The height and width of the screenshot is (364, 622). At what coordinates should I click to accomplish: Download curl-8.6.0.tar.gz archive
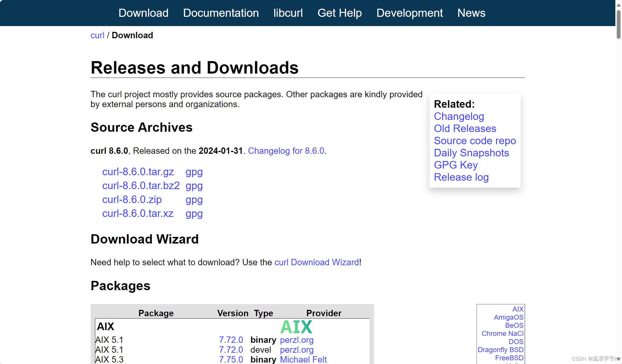(x=138, y=172)
